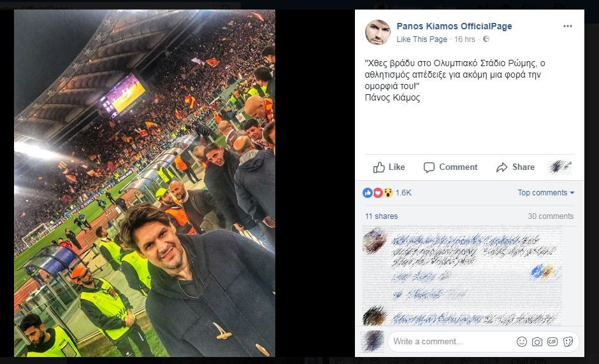Screen dimensions: 599x364
Task: Click the public globe privacy icon
Action: point(486,39)
